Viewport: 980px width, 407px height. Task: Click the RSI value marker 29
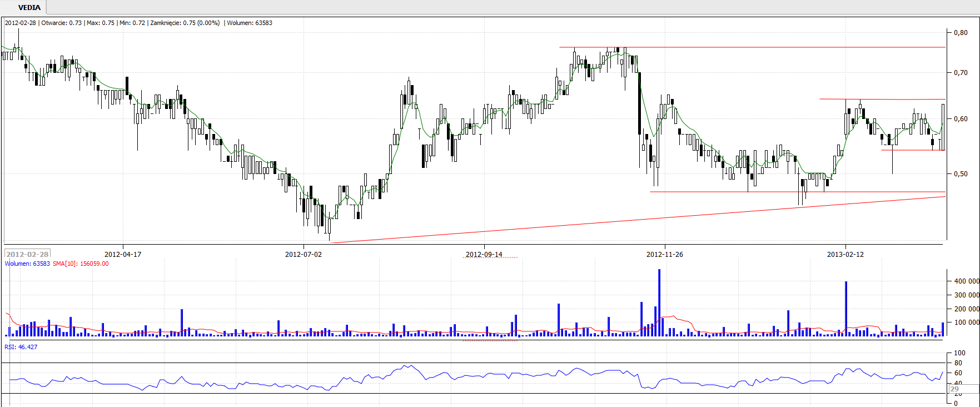click(964, 389)
